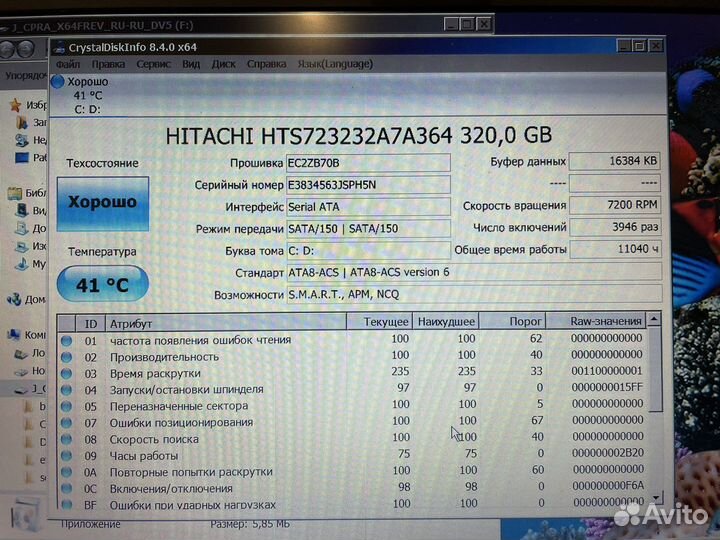Click status circle of attribute 07 row
The height and width of the screenshot is (540, 720).
click(x=67, y=423)
